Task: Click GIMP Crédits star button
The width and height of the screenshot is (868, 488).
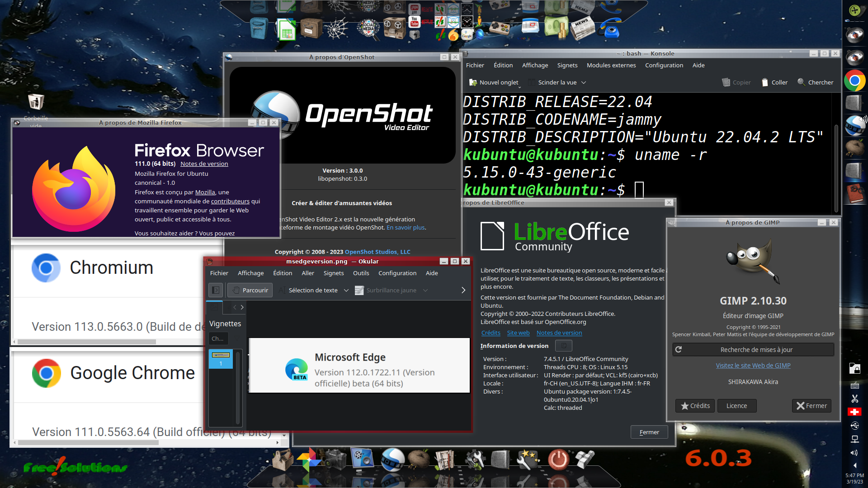Action: coord(695,406)
